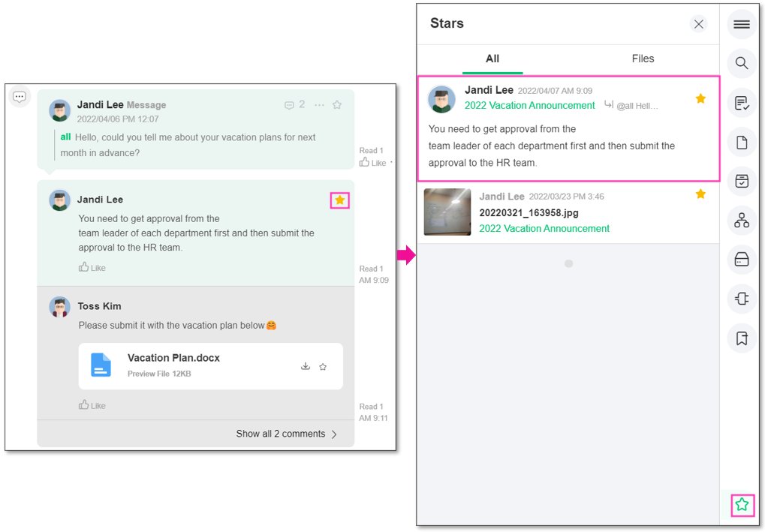The height and width of the screenshot is (532, 765).
Task: Unstar Jandi Lee's approval message in chat
Action: [339, 200]
